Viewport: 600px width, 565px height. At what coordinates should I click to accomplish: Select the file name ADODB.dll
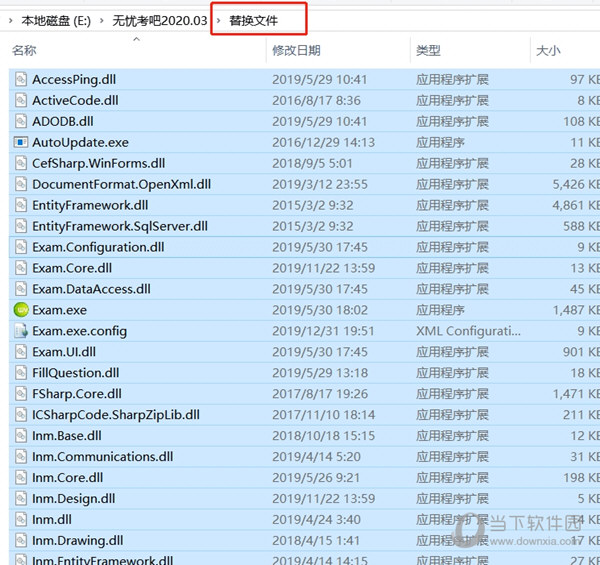pos(63,121)
